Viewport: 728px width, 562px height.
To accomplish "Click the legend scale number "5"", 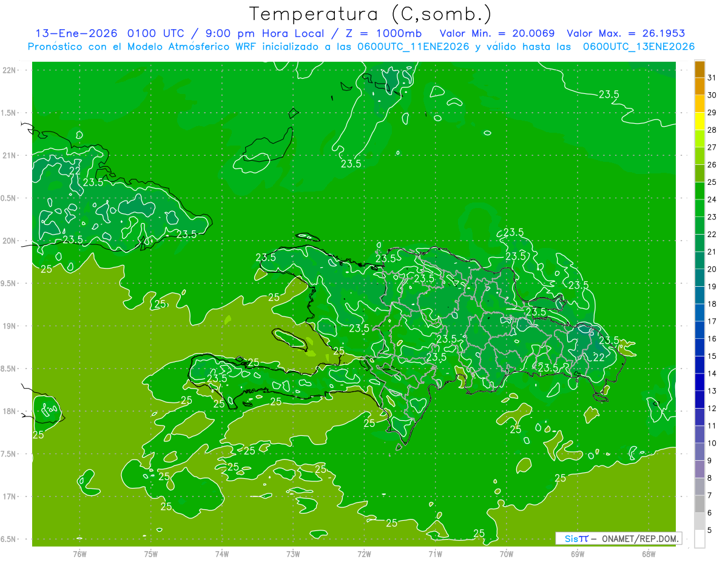I will click(710, 530).
